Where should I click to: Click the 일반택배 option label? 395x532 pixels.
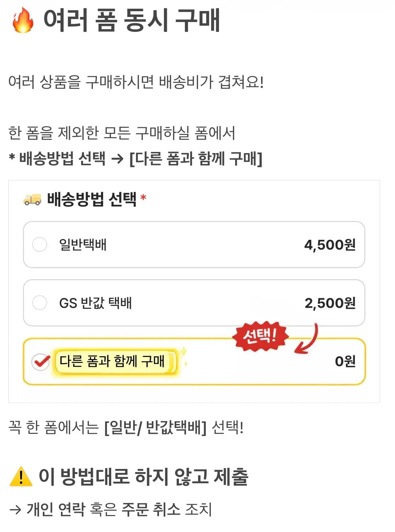pyautogui.click(x=83, y=244)
